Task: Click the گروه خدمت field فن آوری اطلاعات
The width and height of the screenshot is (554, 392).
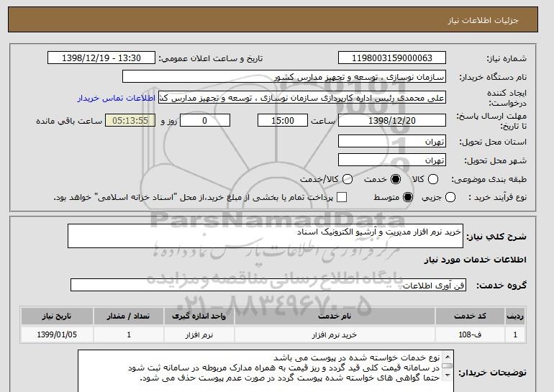Action: click(268, 285)
